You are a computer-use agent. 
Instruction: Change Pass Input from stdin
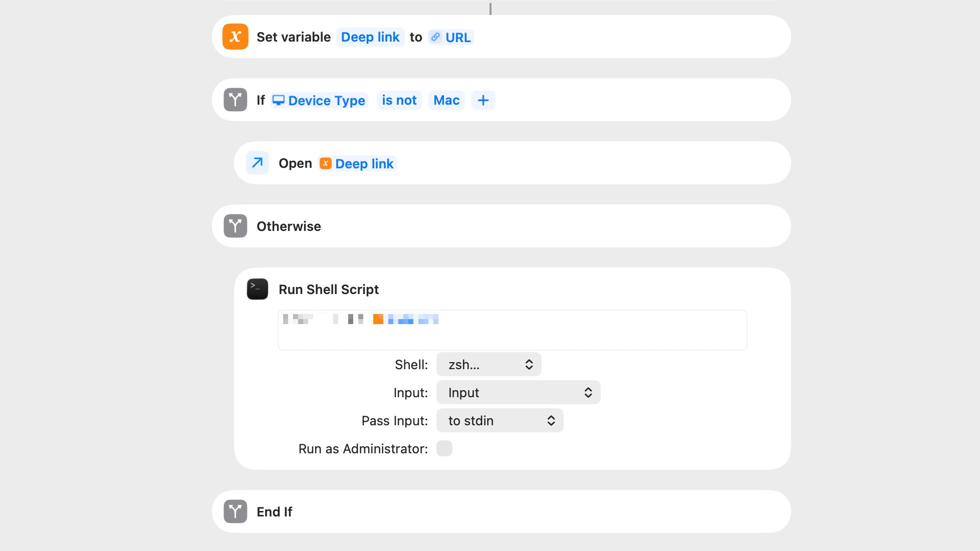(x=500, y=420)
